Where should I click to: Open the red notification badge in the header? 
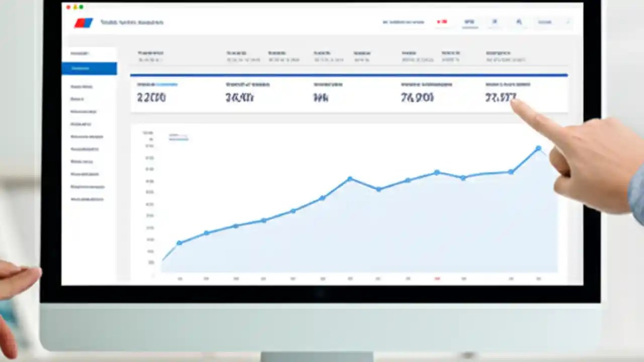click(x=442, y=22)
